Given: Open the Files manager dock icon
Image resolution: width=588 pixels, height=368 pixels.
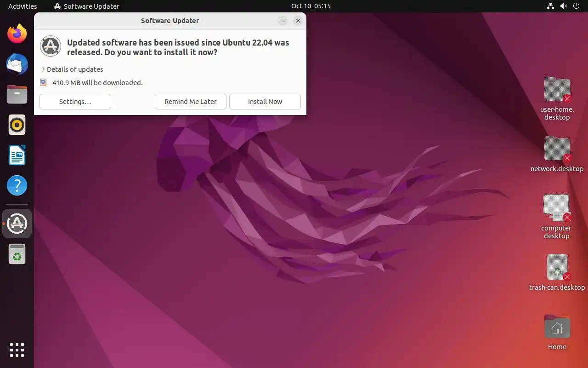Looking at the screenshot, I should click(17, 94).
